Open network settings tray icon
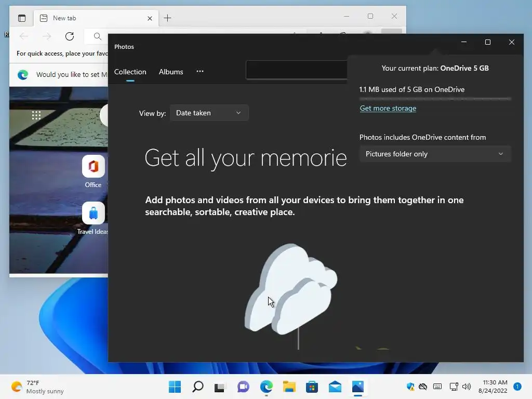Viewport: 532px width, 399px height. coord(454,387)
